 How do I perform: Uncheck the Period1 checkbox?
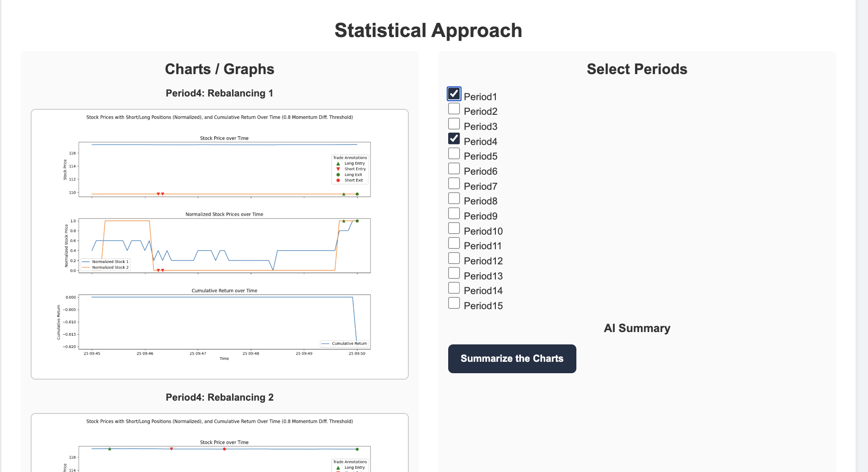pos(454,94)
